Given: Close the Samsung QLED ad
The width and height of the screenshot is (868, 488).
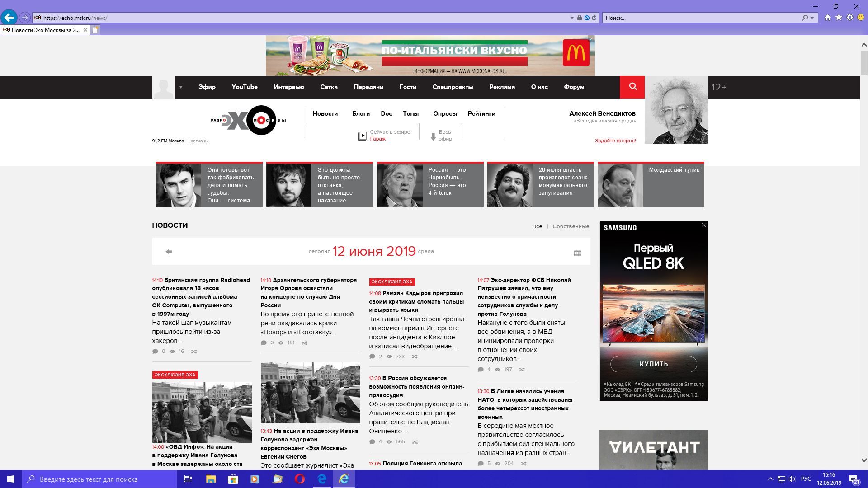Looking at the screenshot, I should [x=703, y=225].
